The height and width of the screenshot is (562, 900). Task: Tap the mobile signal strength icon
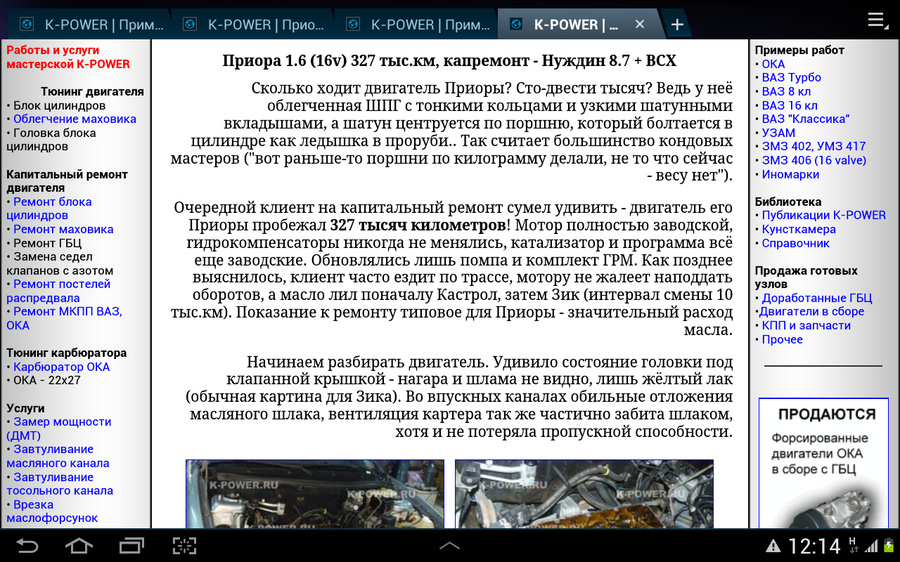pyautogui.click(x=872, y=546)
